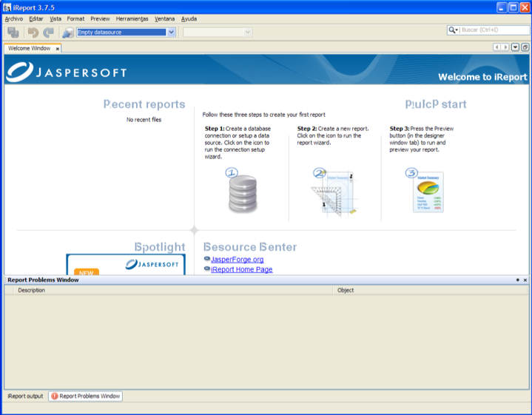
Task: Show opened documents list dropdown
Action: point(515,47)
